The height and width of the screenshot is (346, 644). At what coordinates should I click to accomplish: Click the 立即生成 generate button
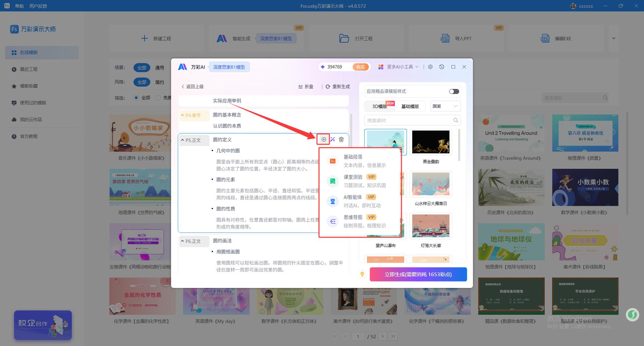click(x=418, y=274)
